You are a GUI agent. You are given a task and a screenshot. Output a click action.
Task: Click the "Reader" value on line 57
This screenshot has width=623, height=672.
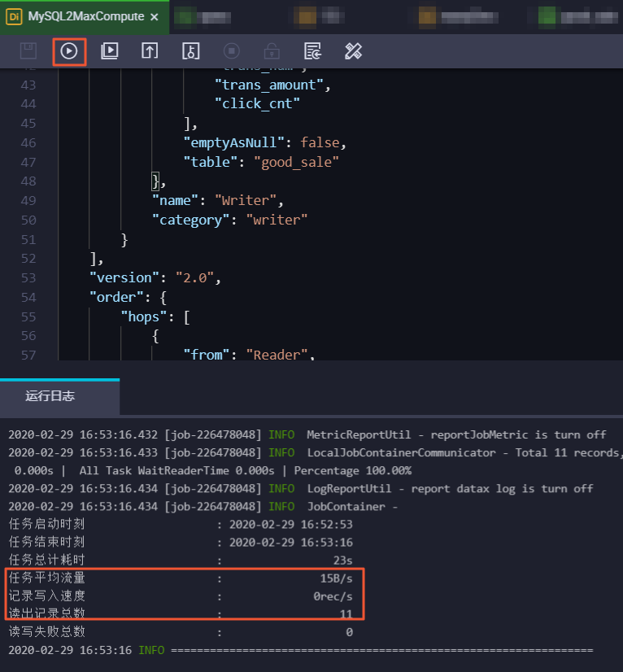[x=277, y=355]
